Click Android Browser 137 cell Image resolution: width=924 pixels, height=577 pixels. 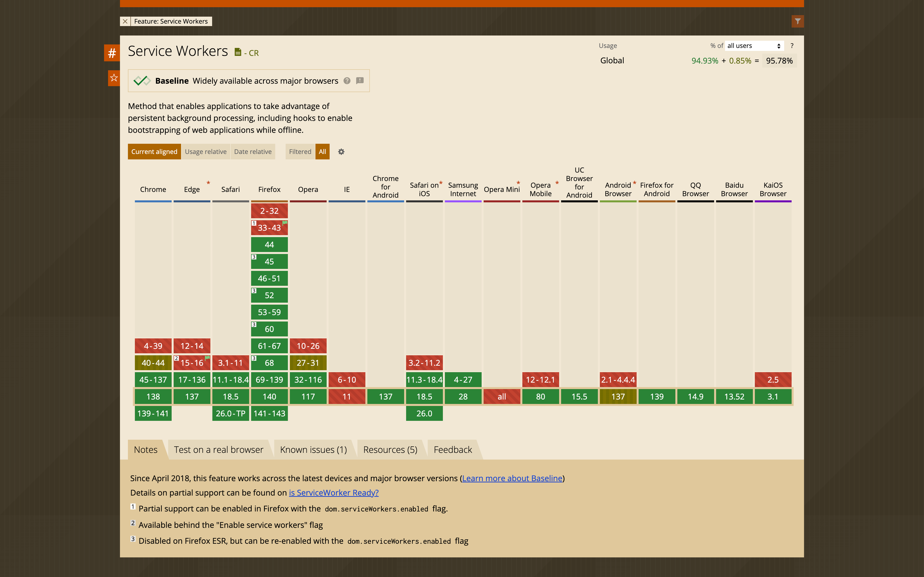[x=618, y=397]
